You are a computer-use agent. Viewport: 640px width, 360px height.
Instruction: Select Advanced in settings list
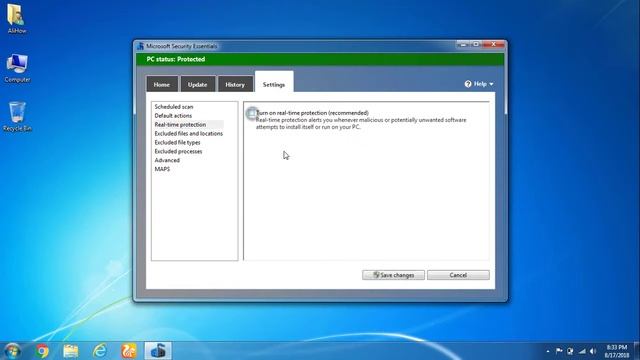coord(167,160)
